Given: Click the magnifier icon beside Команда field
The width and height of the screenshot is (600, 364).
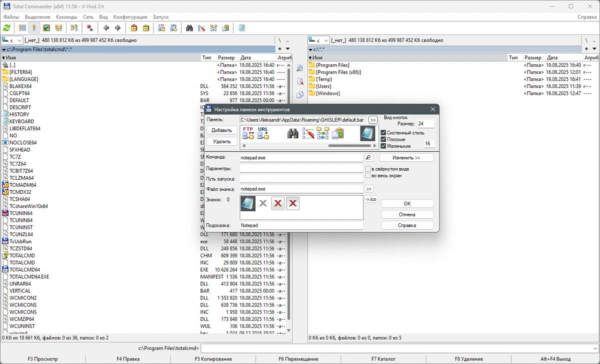Looking at the screenshot, I should click(369, 158).
